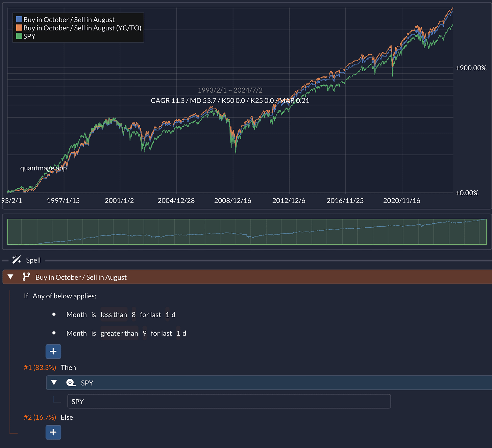Collapse the SPY asset group
Viewport: 492px width, 448px height.
(x=54, y=382)
